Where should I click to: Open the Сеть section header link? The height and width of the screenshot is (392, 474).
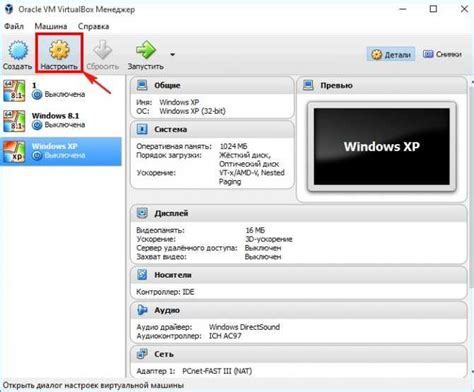click(164, 354)
